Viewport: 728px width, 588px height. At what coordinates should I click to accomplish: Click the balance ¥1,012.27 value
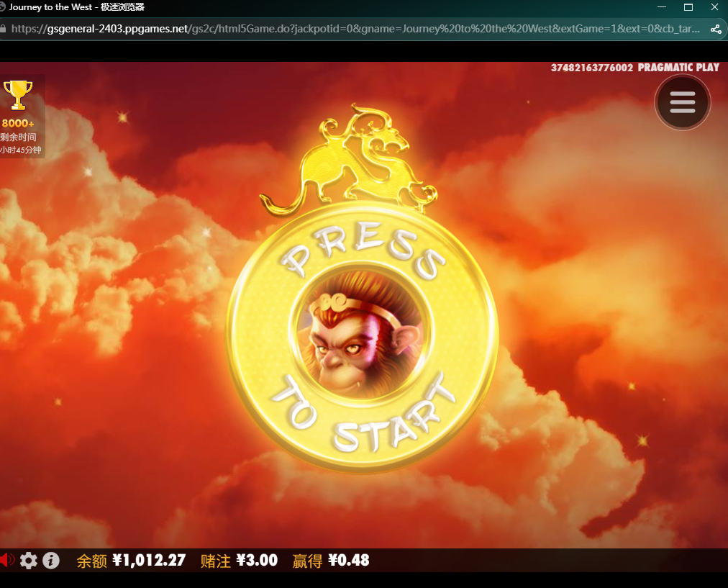pyautogui.click(x=149, y=560)
